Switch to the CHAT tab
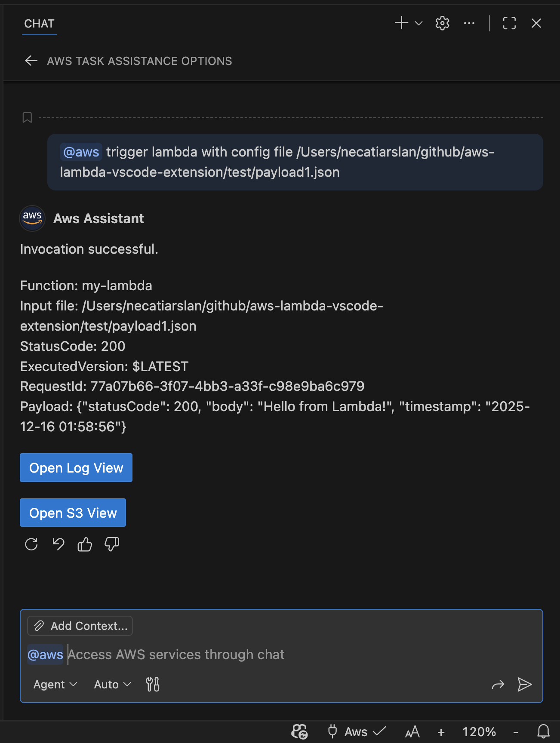 tap(39, 24)
